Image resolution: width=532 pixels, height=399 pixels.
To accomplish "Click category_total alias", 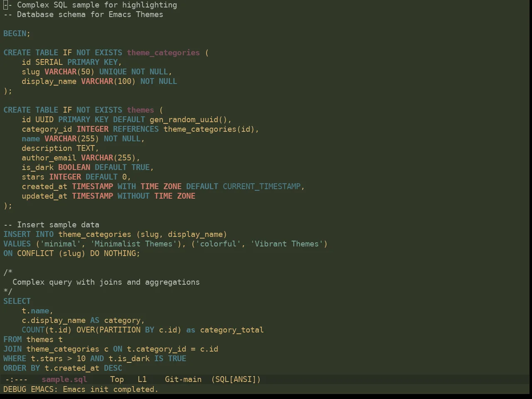I will pos(232,330).
